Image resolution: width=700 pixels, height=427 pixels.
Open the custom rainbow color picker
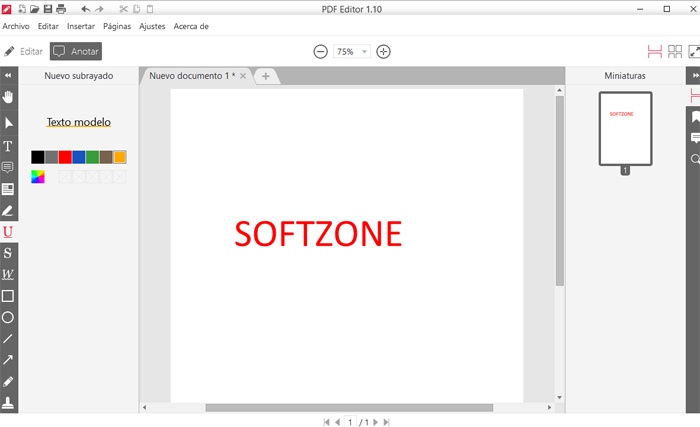(38, 177)
